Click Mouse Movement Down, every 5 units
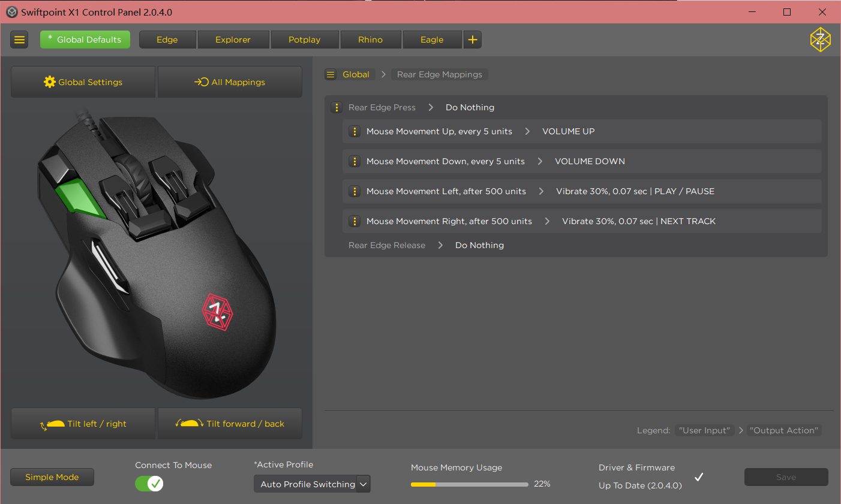The height and width of the screenshot is (504, 841). (446, 161)
